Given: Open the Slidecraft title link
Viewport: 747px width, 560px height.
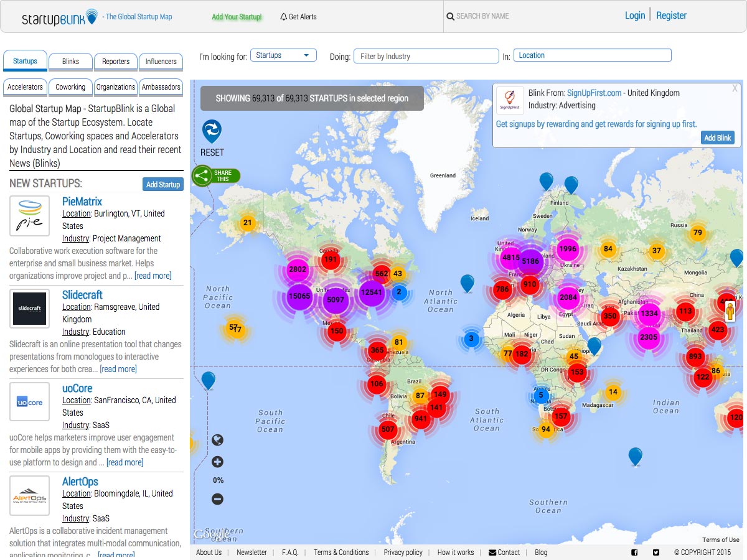Looking at the screenshot, I should 82,295.
